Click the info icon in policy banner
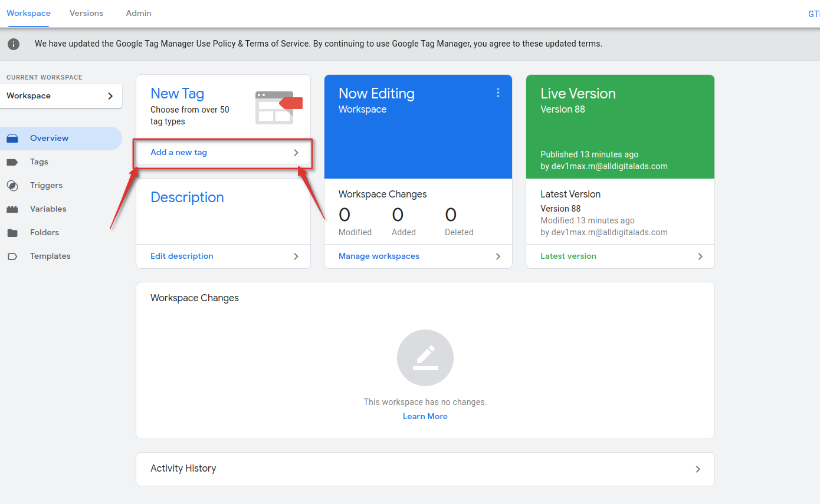This screenshot has width=820, height=504. click(13, 44)
